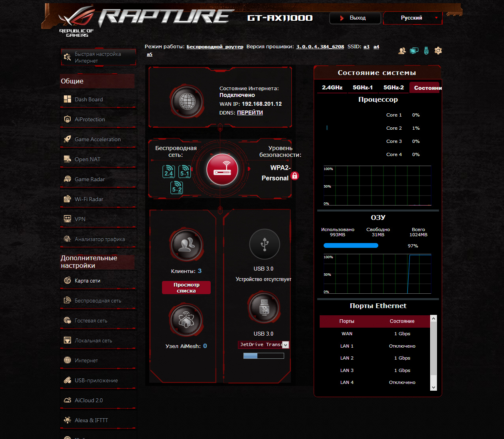The width and height of the screenshot is (504, 439).
Task: Click the Ethernet ports scrollbar down arrow
Action: point(433,387)
